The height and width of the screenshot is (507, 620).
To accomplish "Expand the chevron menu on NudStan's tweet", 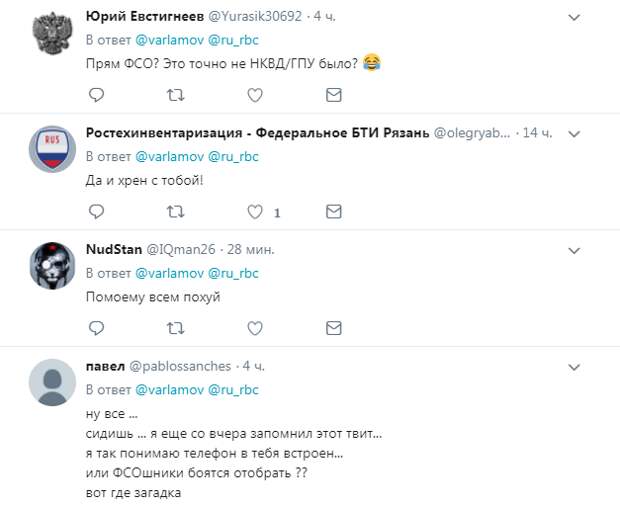I will tap(574, 249).
